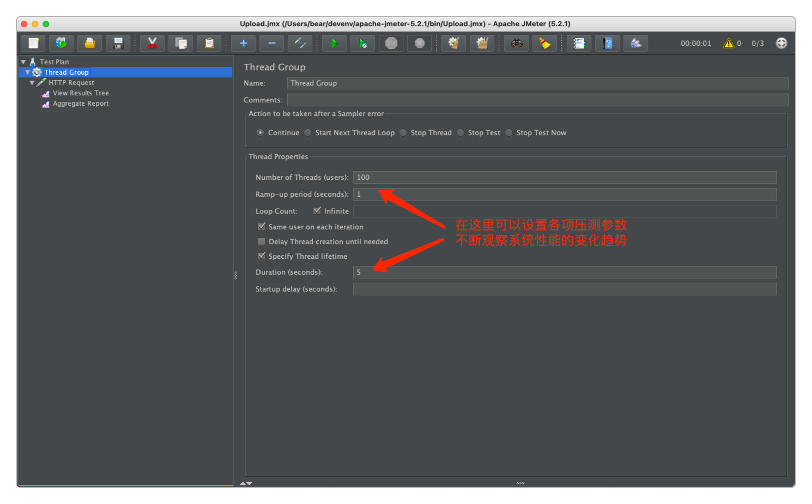The width and height of the screenshot is (812, 504).
Task: Click the Clear results broom icon
Action: coord(453,43)
